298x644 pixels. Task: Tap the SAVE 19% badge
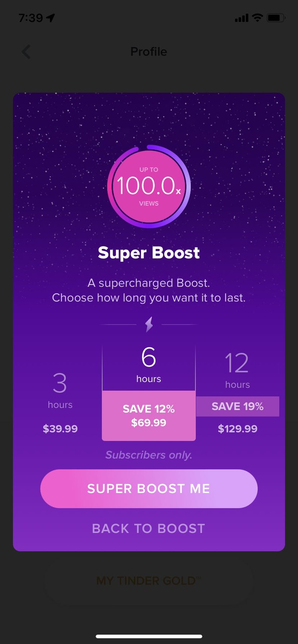(237, 406)
